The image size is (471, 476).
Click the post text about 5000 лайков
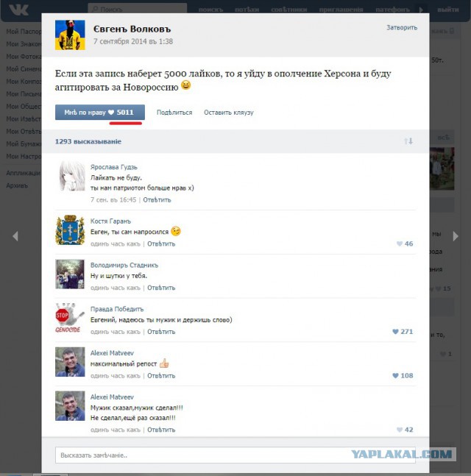(x=223, y=80)
